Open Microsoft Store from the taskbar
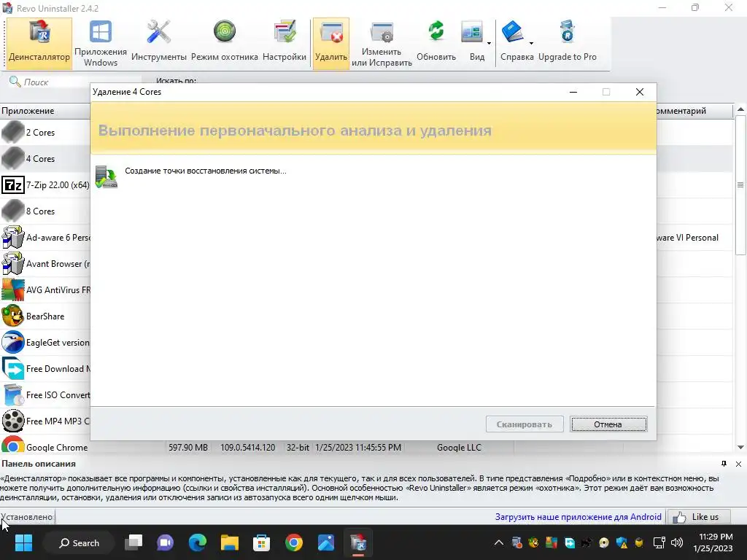Image resolution: width=747 pixels, height=560 pixels. point(262,542)
